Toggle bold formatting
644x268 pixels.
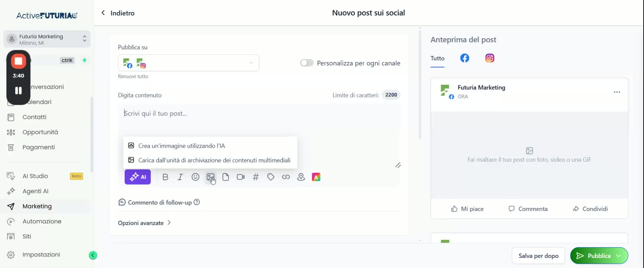tap(165, 177)
